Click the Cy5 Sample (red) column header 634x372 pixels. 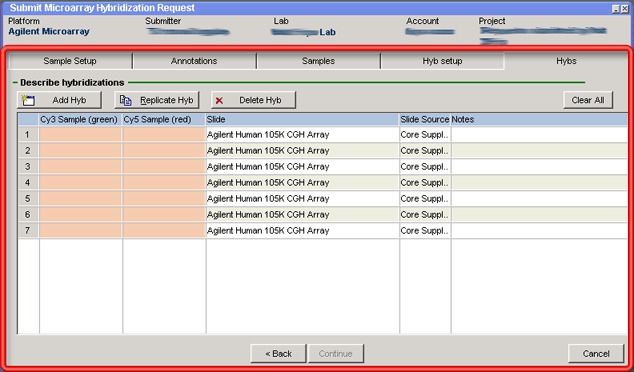coord(164,120)
